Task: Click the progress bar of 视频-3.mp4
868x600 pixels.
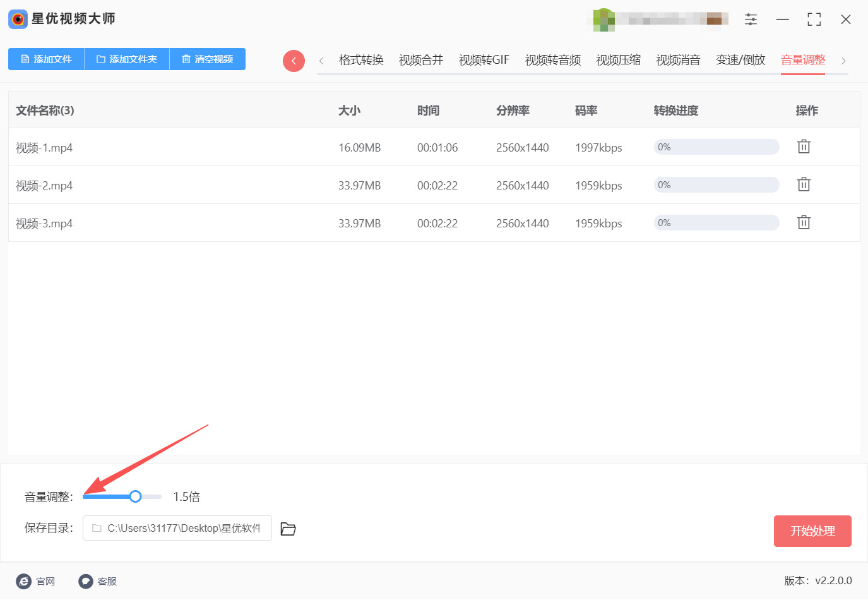Action: pyautogui.click(x=716, y=223)
